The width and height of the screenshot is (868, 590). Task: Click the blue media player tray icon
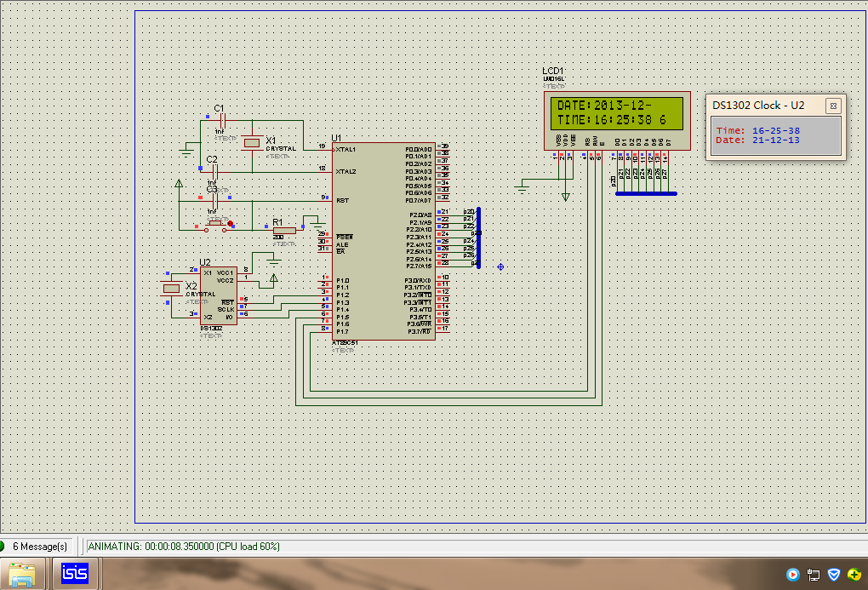(x=793, y=575)
